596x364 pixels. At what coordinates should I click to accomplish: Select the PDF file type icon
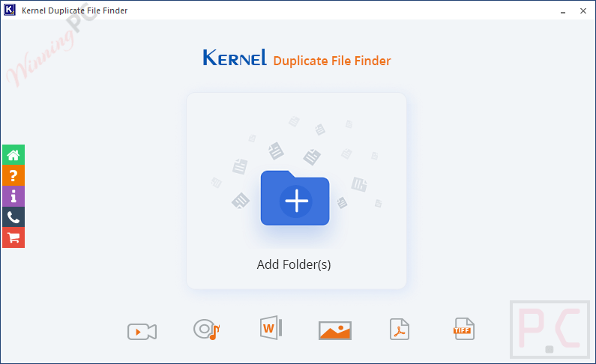pos(400,329)
